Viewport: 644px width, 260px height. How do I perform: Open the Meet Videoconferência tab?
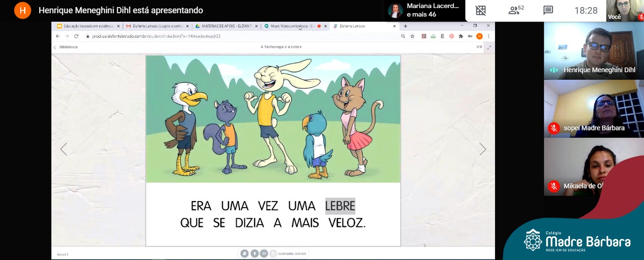point(292,26)
